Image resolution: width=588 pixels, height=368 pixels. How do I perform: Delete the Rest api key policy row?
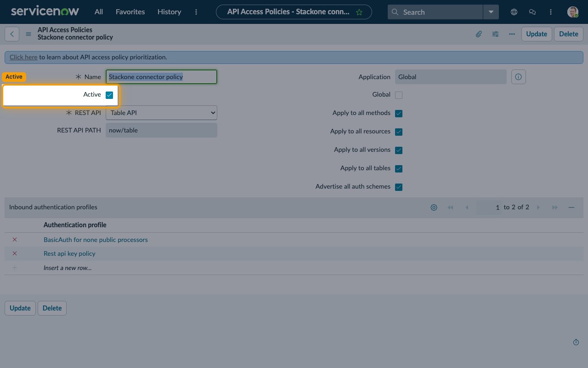tap(15, 253)
